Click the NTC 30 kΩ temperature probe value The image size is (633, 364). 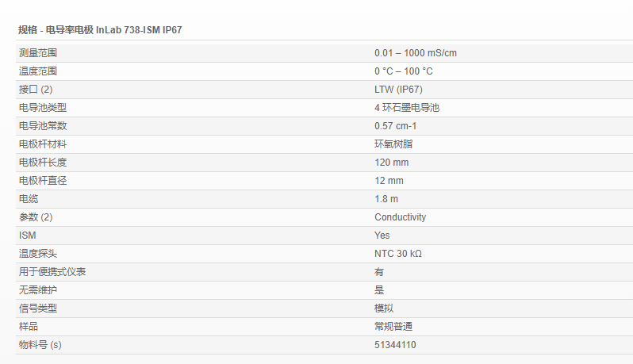pyautogui.click(x=398, y=254)
